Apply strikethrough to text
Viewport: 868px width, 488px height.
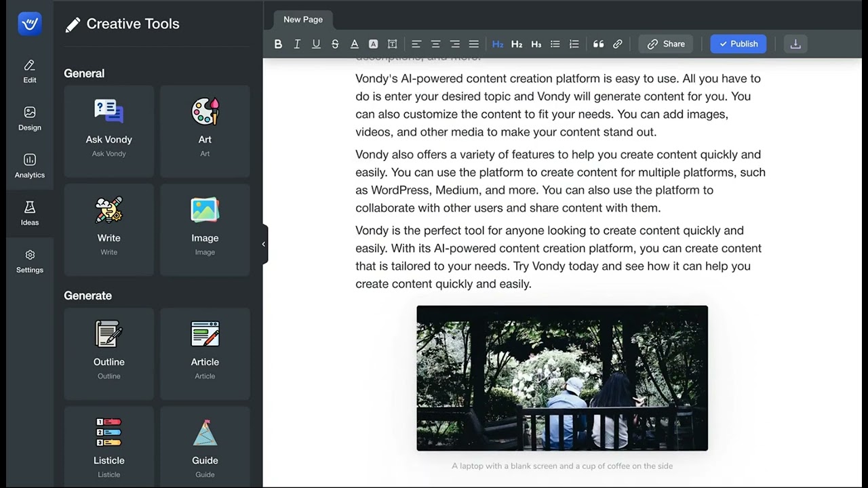coord(335,44)
